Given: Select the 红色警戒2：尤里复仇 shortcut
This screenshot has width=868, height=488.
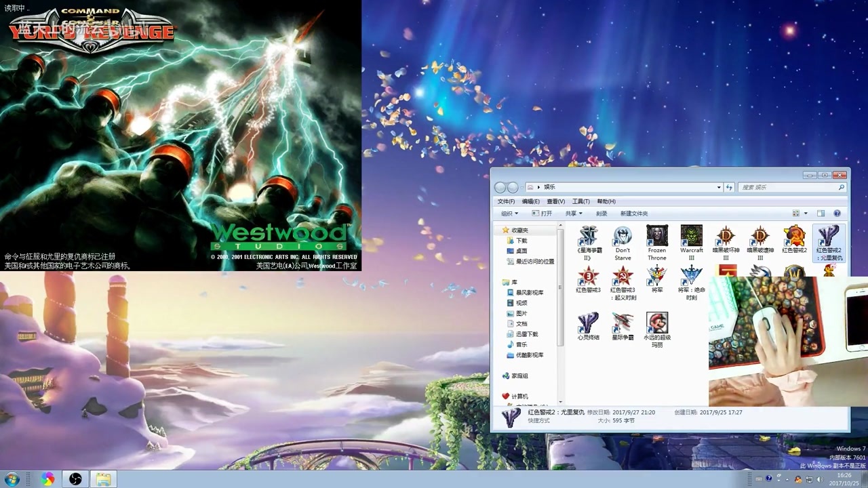Looking at the screenshot, I should click(829, 243).
